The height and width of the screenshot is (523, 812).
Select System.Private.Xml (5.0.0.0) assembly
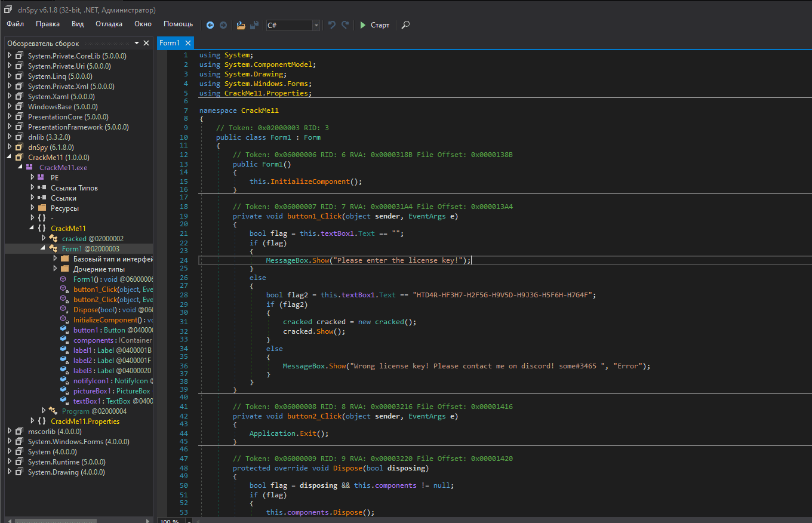click(x=71, y=86)
